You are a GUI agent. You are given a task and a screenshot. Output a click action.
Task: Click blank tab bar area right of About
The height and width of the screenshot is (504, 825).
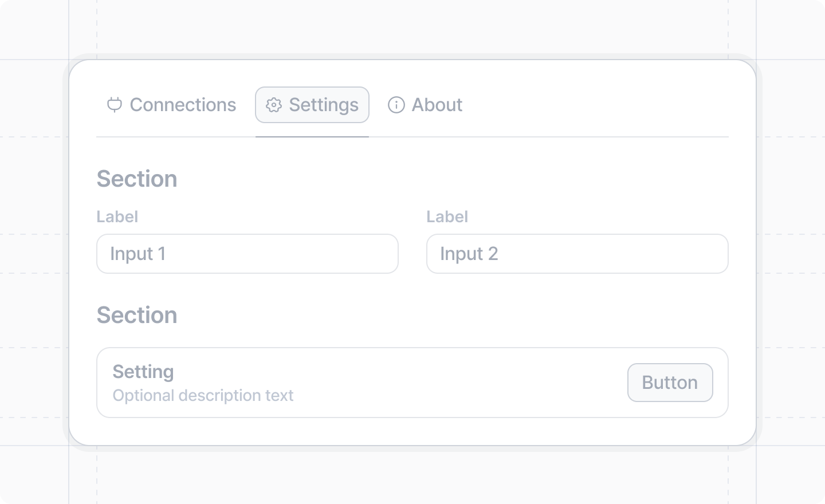(596, 105)
